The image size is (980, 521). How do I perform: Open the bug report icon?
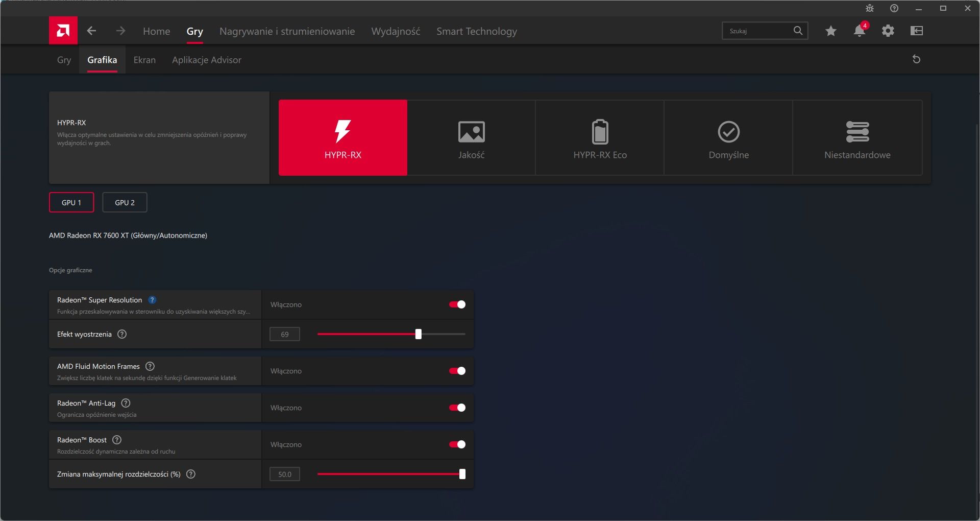click(870, 8)
